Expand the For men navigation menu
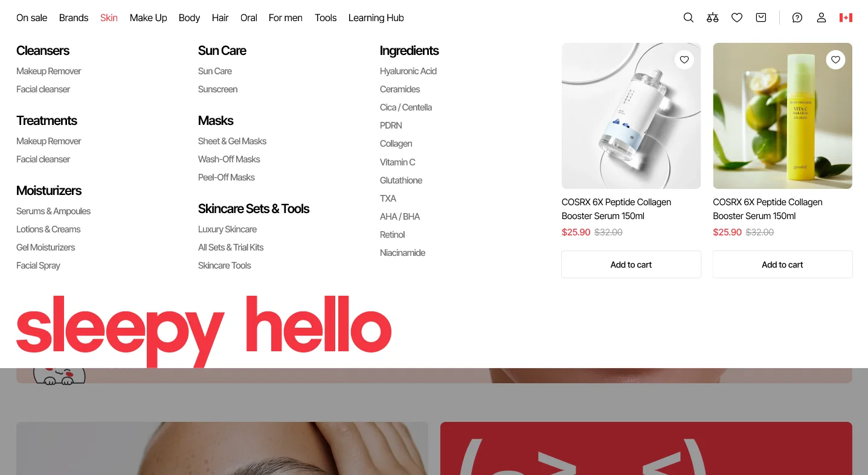Screen dimensions: 868x475 point(285,18)
